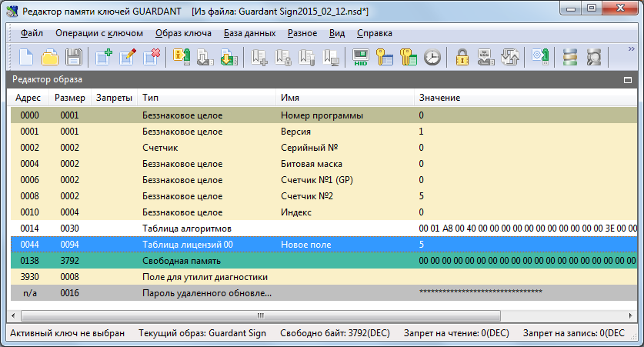Click the horizontal scrollbar right arrow
This screenshot has height=347, width=644.
(x=630, y=315)
